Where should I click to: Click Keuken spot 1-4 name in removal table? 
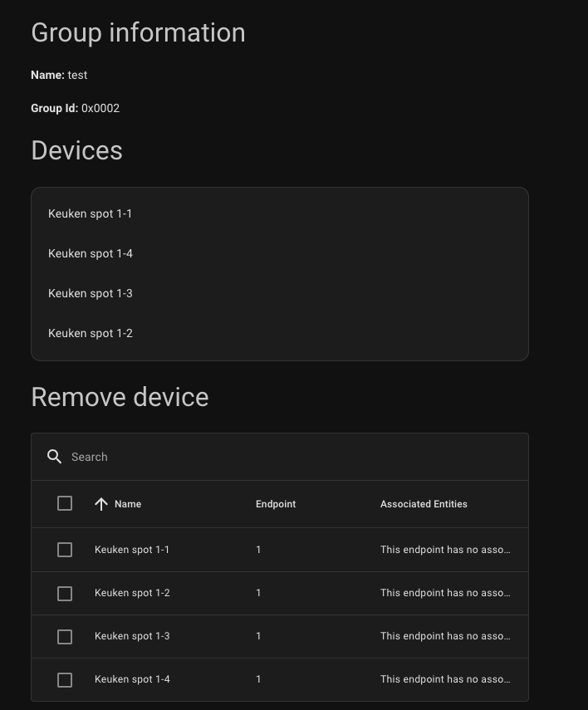pos(132,679)
